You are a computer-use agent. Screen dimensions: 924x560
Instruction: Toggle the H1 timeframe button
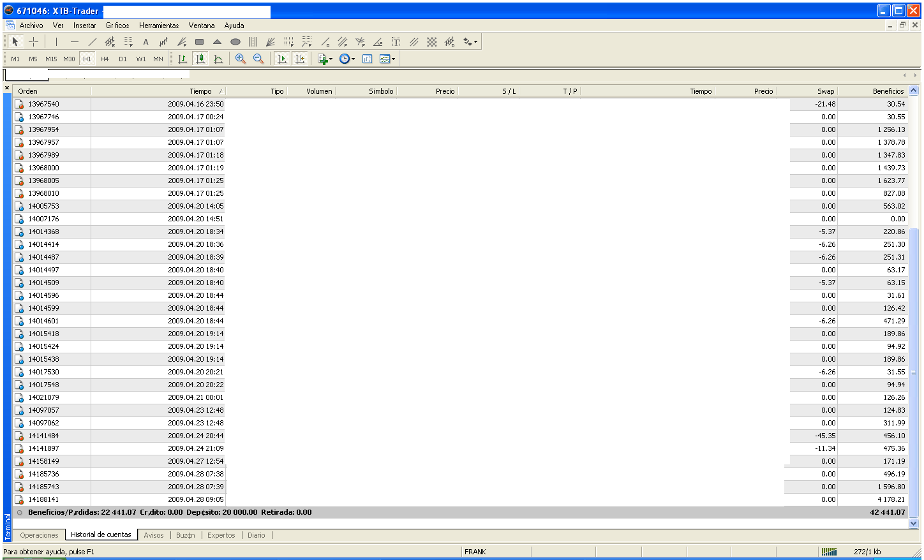87,59
